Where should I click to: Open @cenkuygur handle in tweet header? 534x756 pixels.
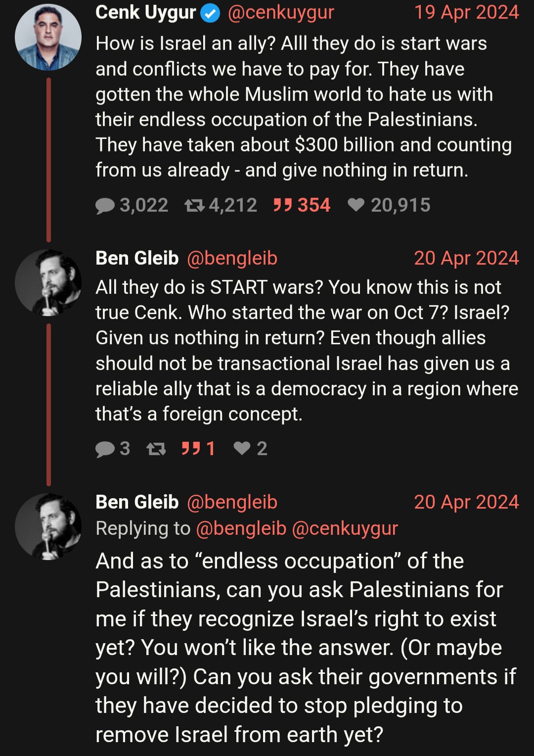pos(281,13)
